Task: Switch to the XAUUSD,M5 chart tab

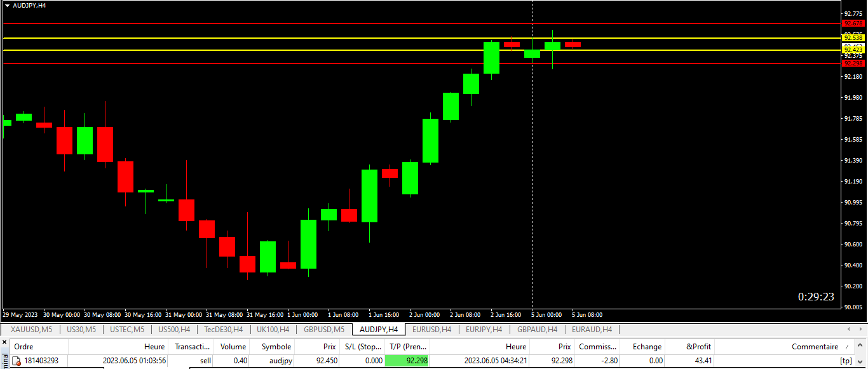Action: [32, 330]
